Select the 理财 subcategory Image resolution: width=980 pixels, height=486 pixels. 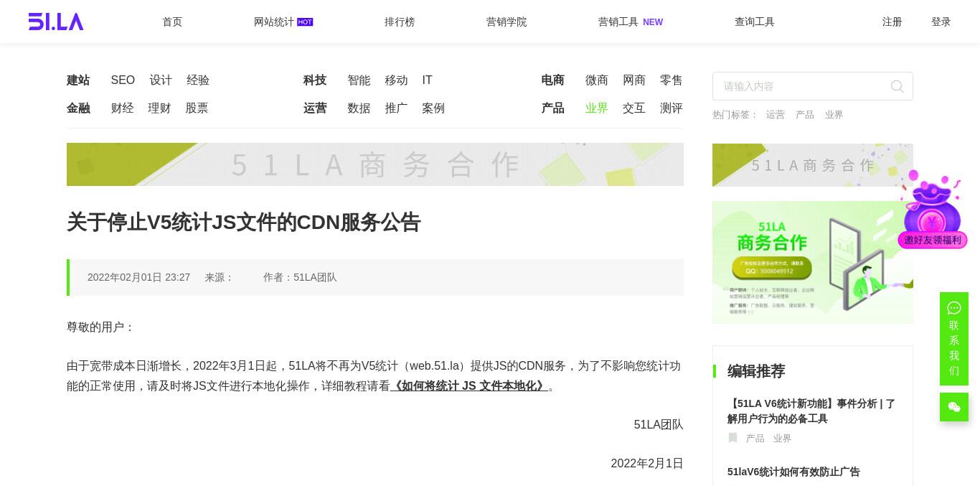pyautogui.click(x=160, y=108)
